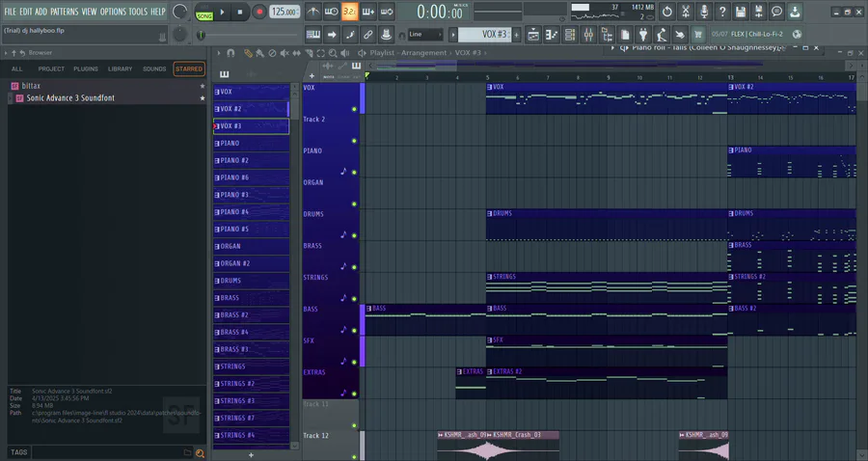The image size is (868, 461).
Task: Click the add track plus button in playlist
Action: [312, 76]
